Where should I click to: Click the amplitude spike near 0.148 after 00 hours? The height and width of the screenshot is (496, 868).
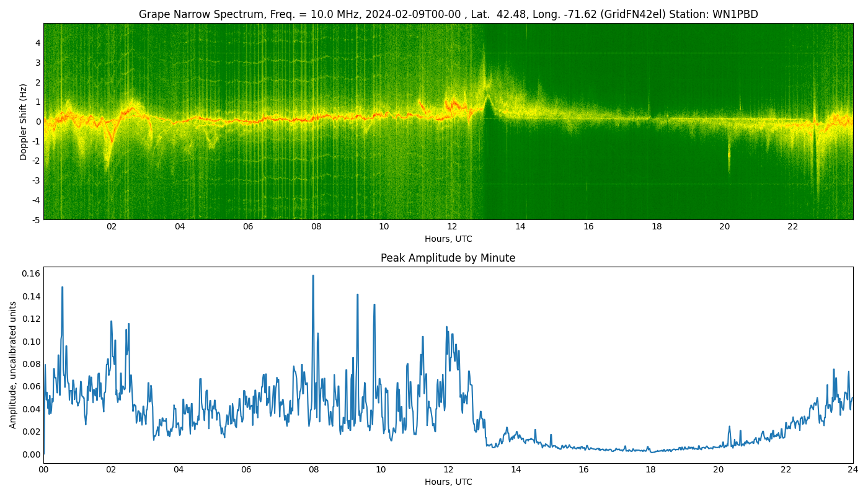coord(62,287)
